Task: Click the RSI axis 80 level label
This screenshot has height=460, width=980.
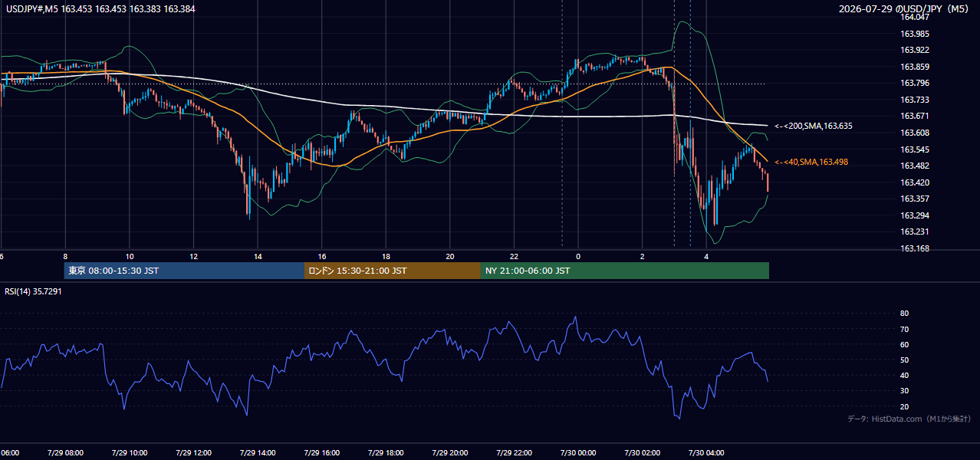Action: (904, 314)
